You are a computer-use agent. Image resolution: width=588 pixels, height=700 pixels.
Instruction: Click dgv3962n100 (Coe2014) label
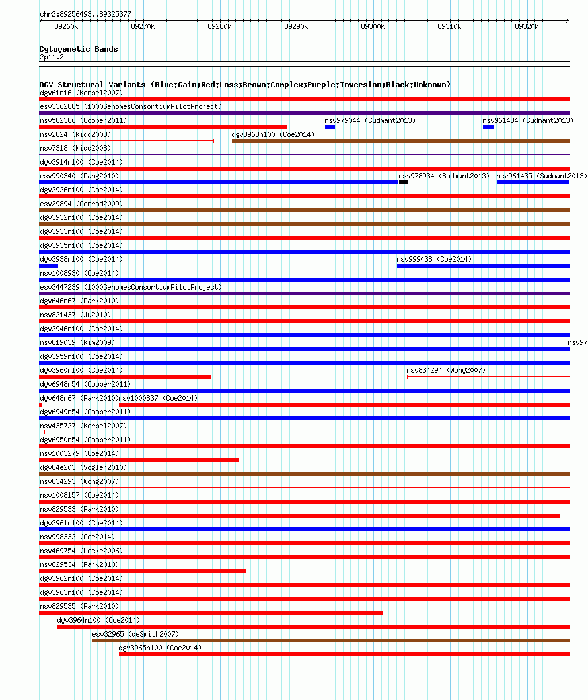(81, 577)
